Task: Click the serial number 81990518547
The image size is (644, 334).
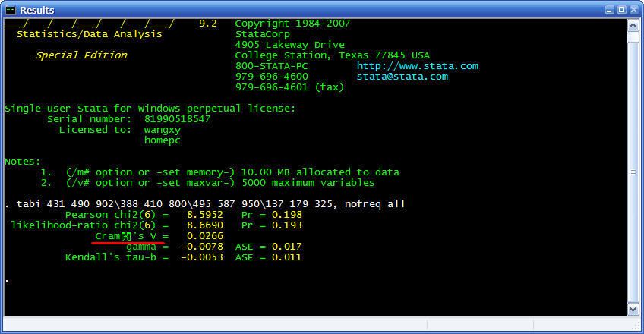Action: click(178, 119)
